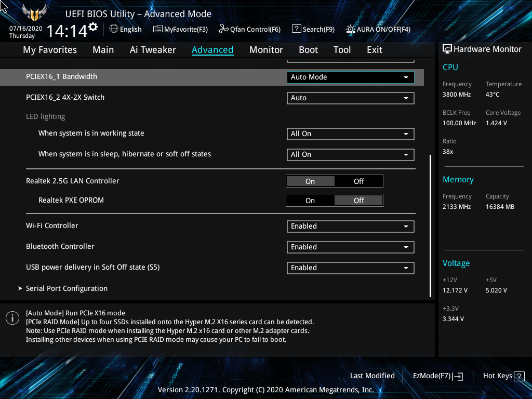Open Search(F9)

point(313,29)
